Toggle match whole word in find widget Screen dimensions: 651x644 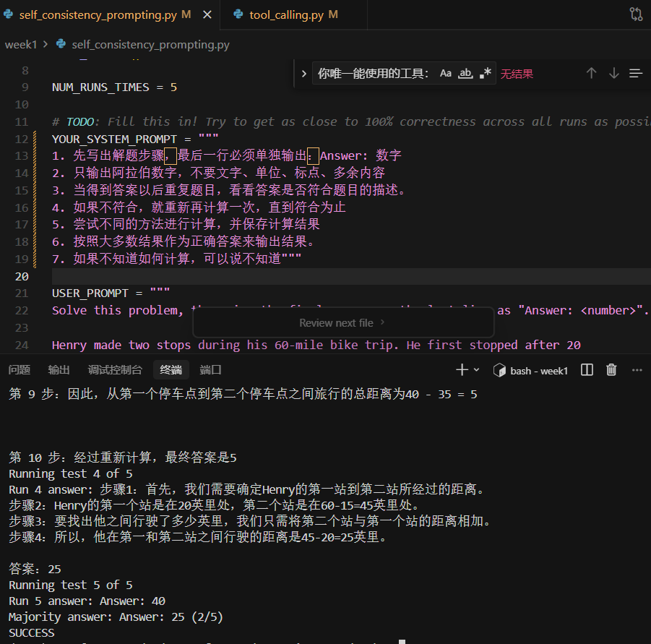click(x=466, y=73)
